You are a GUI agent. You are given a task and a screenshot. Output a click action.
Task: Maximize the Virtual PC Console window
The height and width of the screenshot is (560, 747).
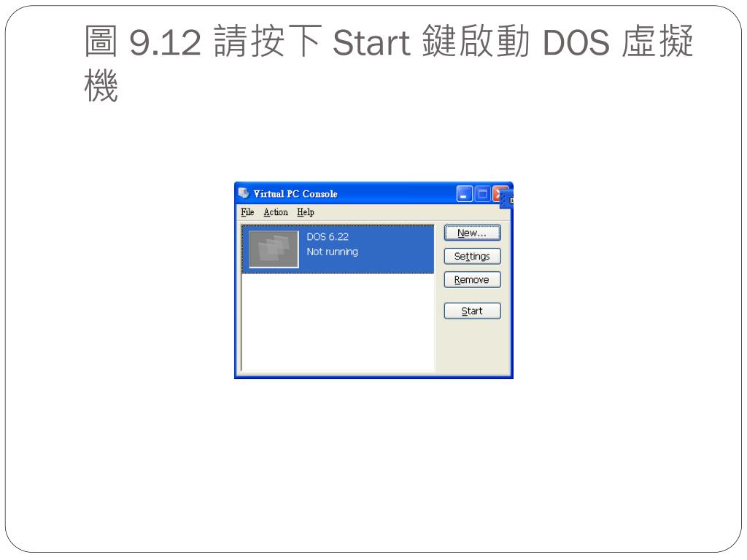tap(483, 194)
